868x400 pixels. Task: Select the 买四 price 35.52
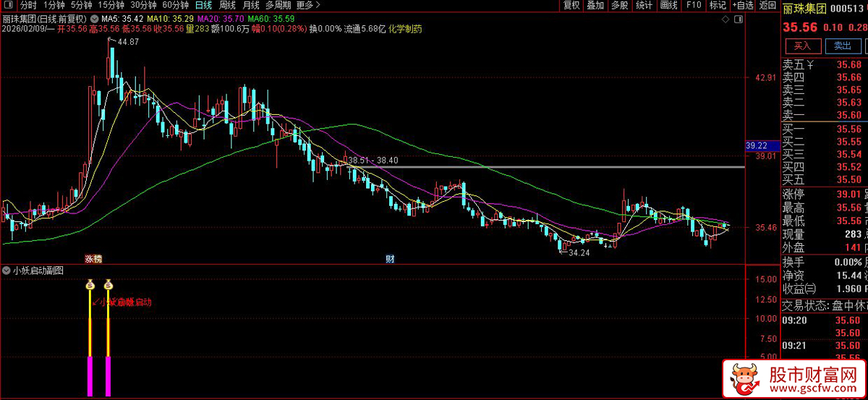pyautogui.click(x=849, y=167)
